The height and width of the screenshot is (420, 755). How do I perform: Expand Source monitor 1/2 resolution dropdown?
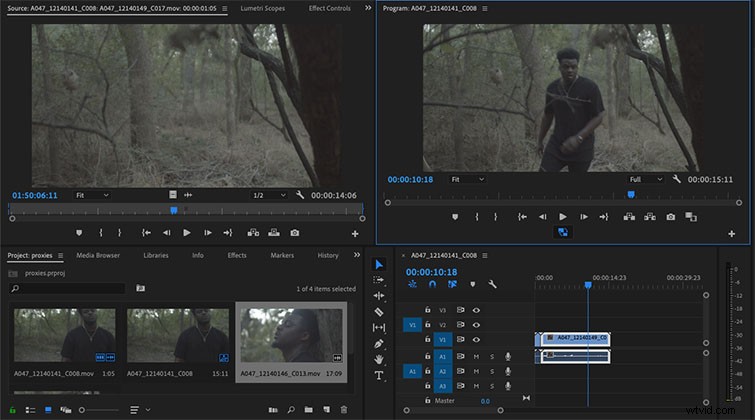pos(269,195)
